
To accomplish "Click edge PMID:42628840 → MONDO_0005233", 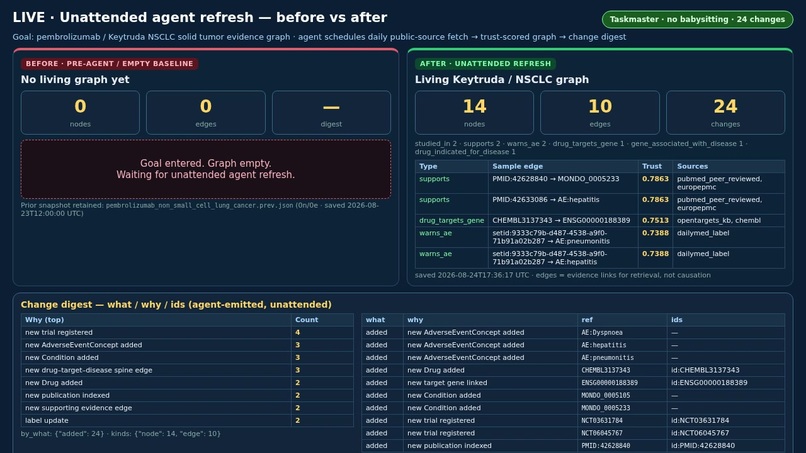I will 556,179.
